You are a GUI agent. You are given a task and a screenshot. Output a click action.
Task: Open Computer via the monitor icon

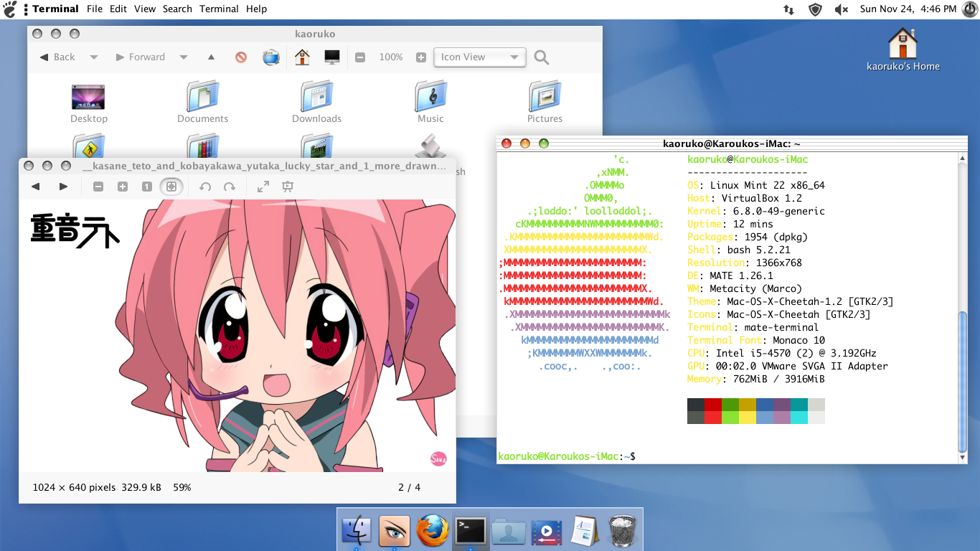(x=332, y=57)
